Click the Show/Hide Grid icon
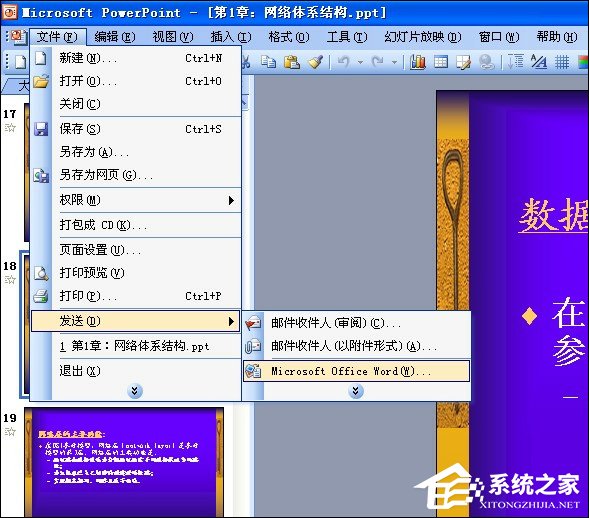The height and width of the screenshot is (518, 589). click(562, 62)
